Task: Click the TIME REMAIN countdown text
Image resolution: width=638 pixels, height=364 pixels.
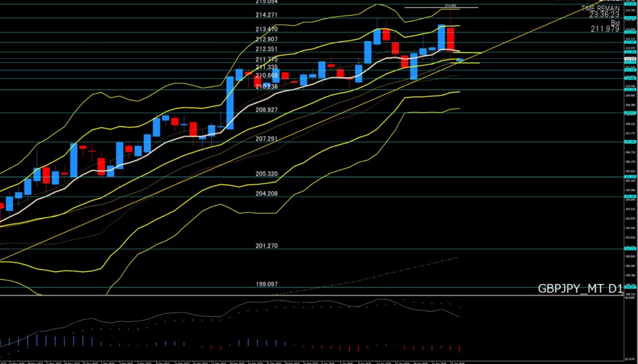Action: [601, 11]
